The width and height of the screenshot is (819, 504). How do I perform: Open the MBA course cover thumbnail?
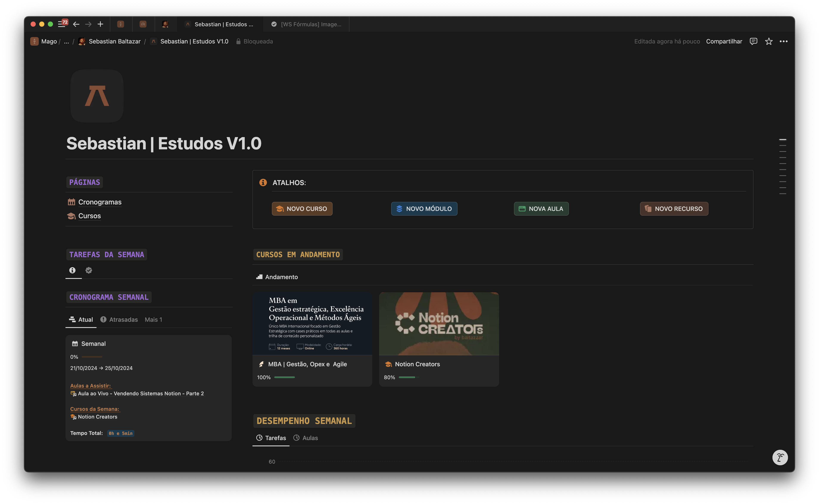pyautogui.click(x=312, y=324)
